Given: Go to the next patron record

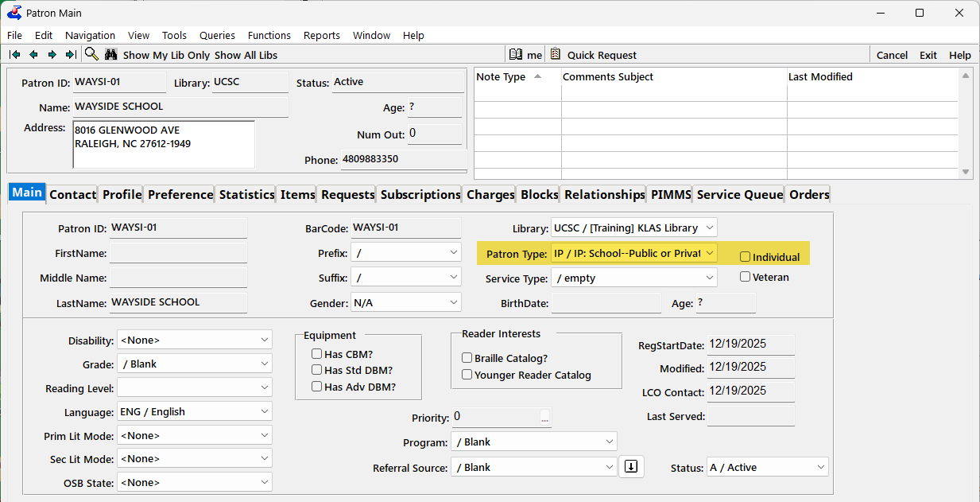Looking at the screenshot, I should [52, 55].
